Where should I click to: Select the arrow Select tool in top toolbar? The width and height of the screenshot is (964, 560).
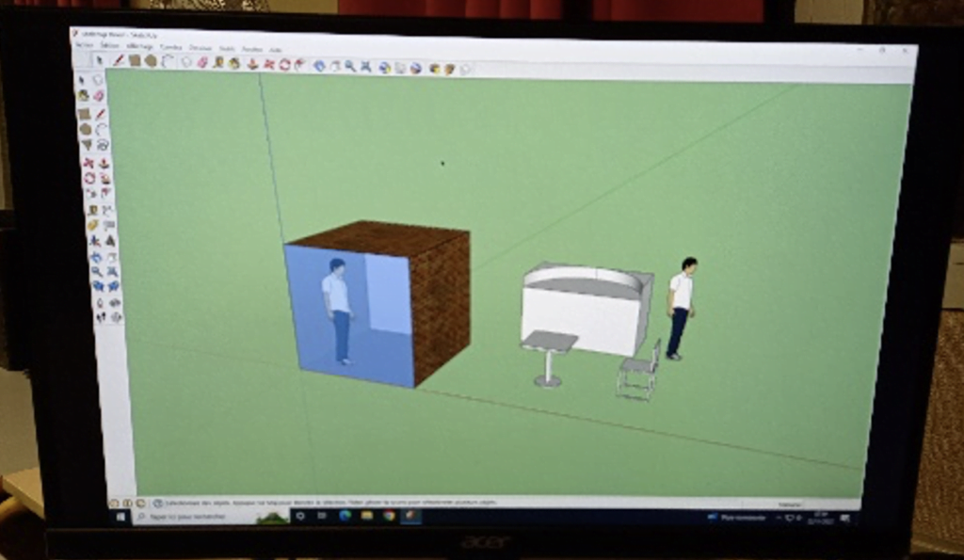tap(100, 60)
